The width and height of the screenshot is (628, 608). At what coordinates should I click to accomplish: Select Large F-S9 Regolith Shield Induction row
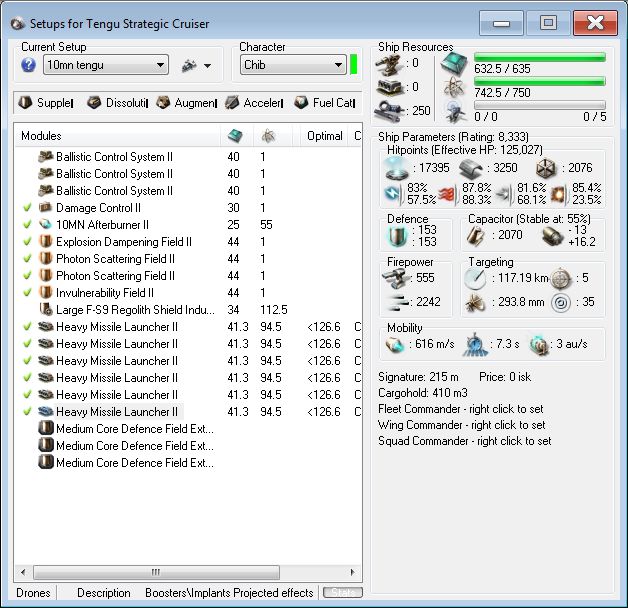[x=188, y=310]
